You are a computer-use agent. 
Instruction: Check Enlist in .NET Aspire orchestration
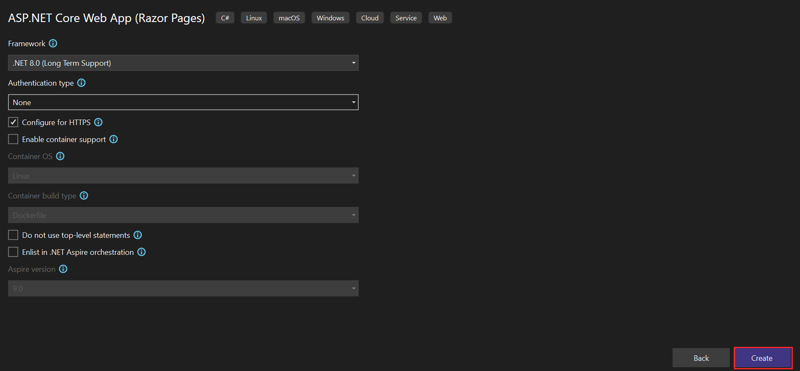[13, 252]
